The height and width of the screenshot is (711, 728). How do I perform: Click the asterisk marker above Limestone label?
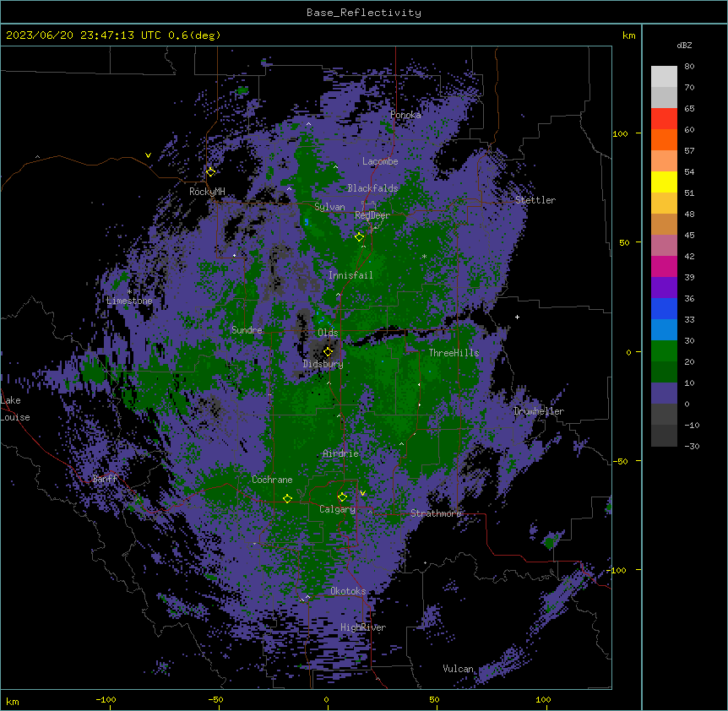(129, 292)
